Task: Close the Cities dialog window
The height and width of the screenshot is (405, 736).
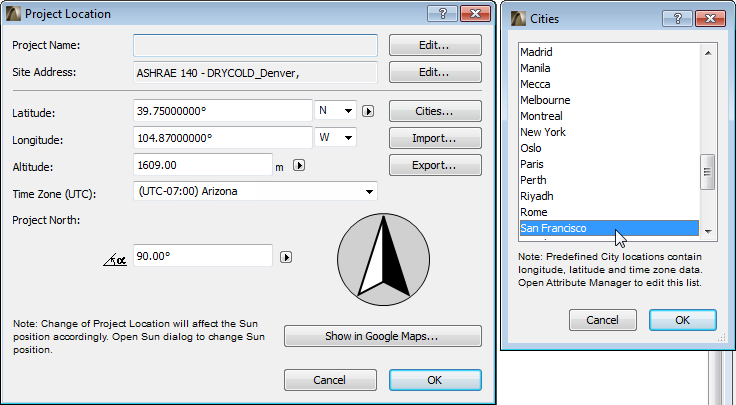Action: [710, 19]
